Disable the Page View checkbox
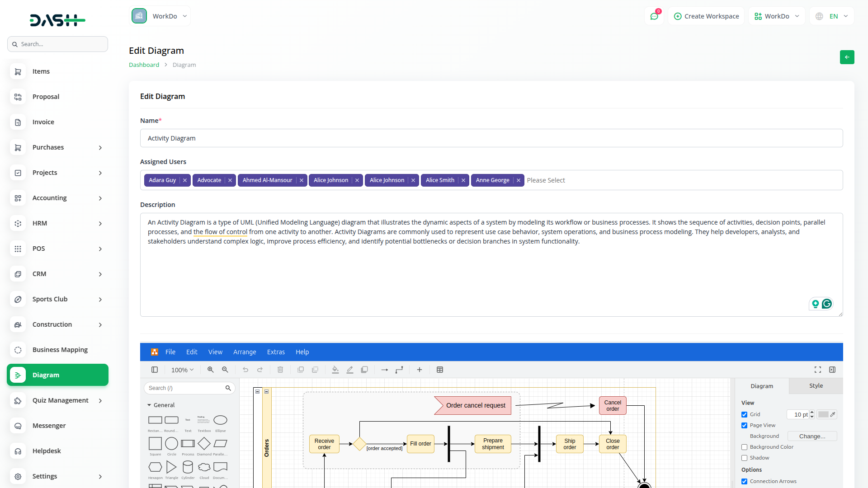Screen dimensions: 868x488 (x=744, y=425)
